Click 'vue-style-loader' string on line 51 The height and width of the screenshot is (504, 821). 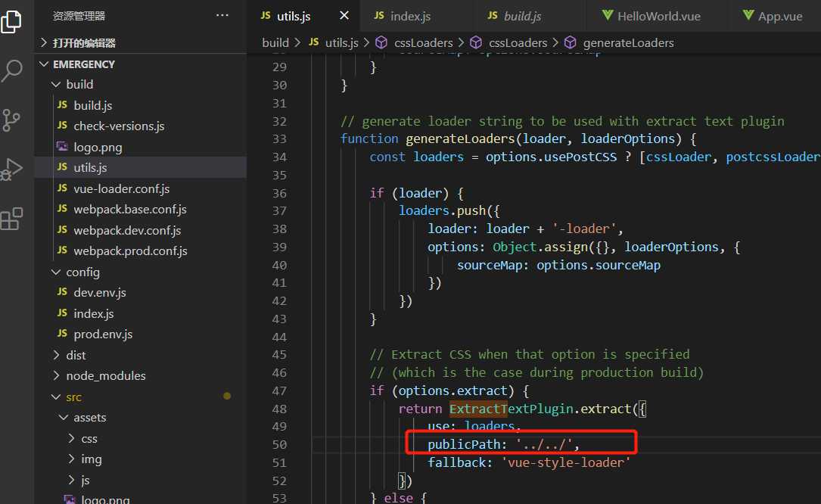coord(565,462)
